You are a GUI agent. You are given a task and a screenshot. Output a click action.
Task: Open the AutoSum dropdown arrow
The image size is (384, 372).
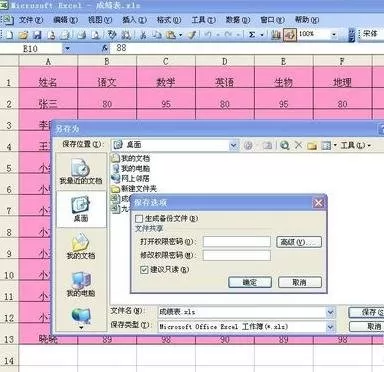262,35
